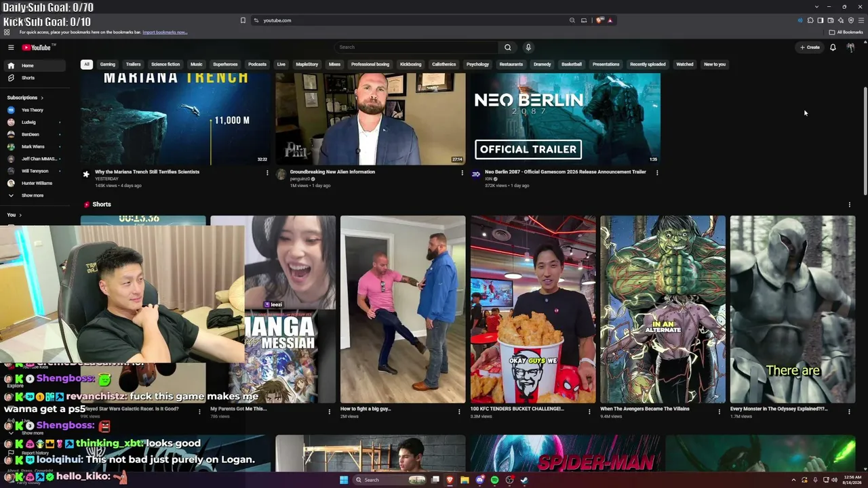Expand the Subscriptions section header
Viewport: 868px width, 488px height.
(x=25, y=98)
